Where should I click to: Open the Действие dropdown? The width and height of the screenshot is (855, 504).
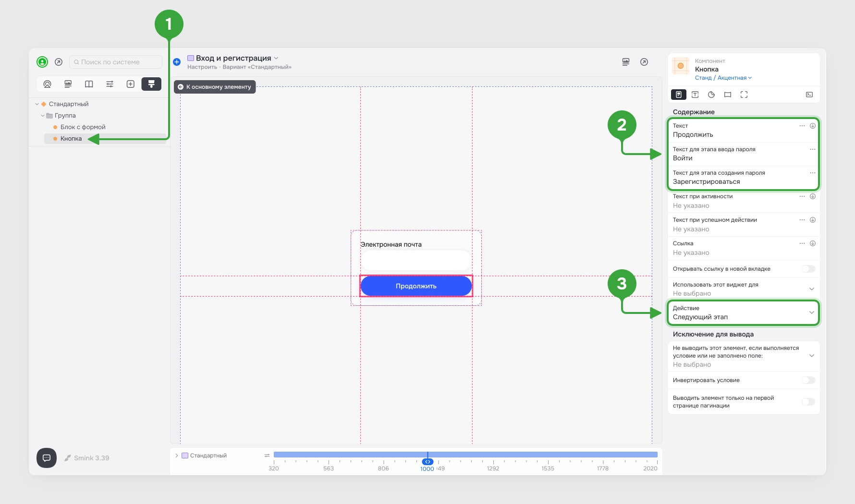pyautogui.click(x=744, y=312)
